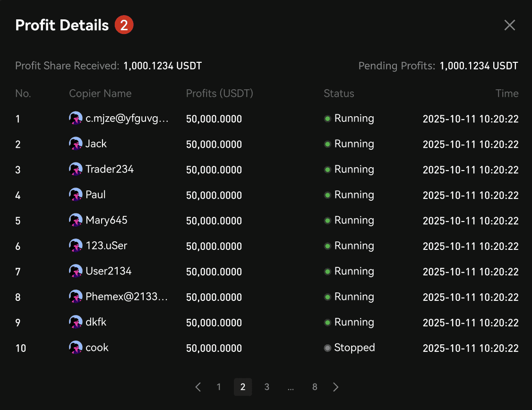Click the Stopped status on cook's row
The height and width of the screenshot is (410, 532).
click(354, 348)
